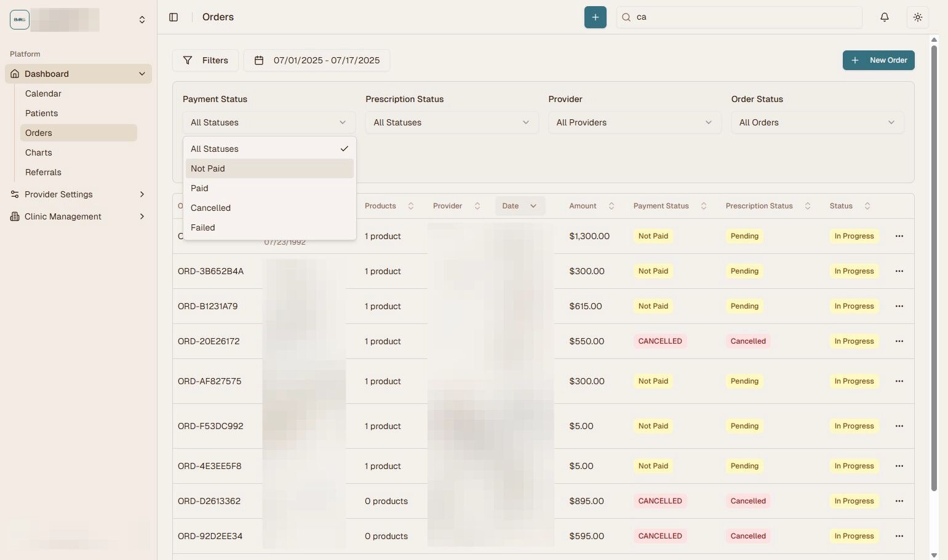Screen dimensions: 948x560
Task: Open the Filters panel
Action: [205, 60]
